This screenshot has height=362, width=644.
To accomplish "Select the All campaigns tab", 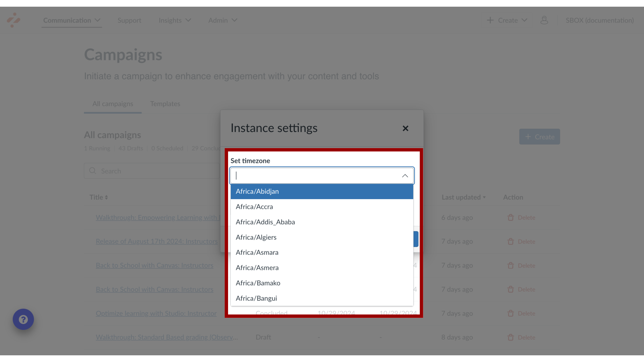I will tap(112, 104).
